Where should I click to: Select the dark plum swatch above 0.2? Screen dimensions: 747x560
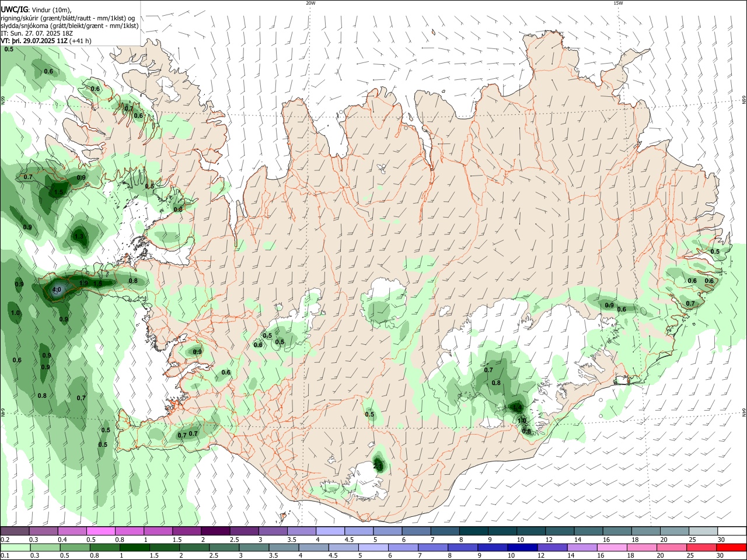[x=15, y=531]
